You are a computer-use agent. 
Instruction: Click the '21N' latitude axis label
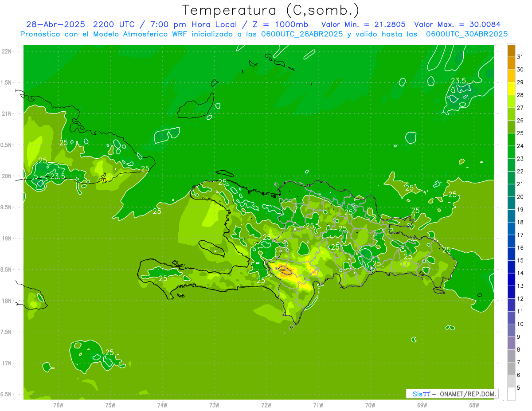[8, 114]
